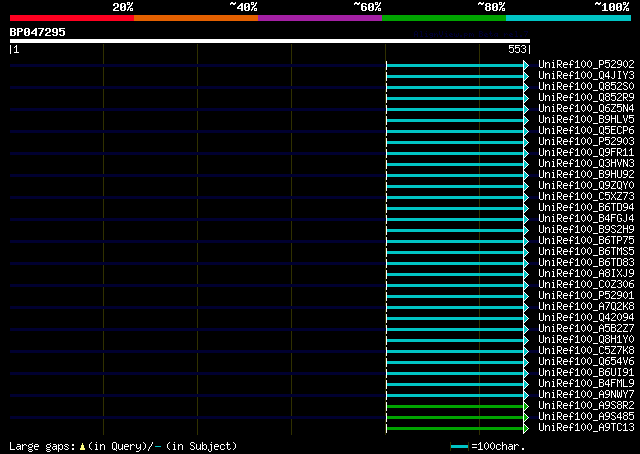Select the UniRef100_B6TD94 label

point(586,208)
